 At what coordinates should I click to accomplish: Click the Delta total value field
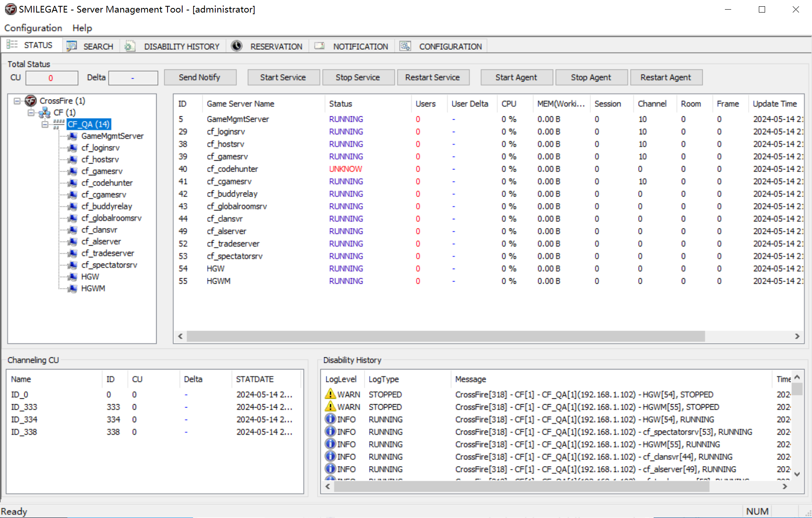click(x=133, y=78)
